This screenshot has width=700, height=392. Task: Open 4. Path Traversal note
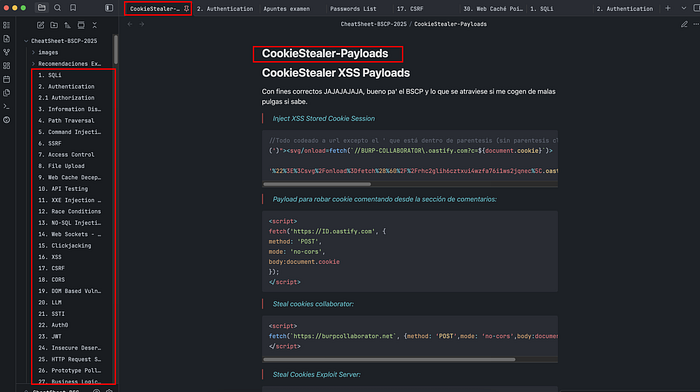pos(66,120)
